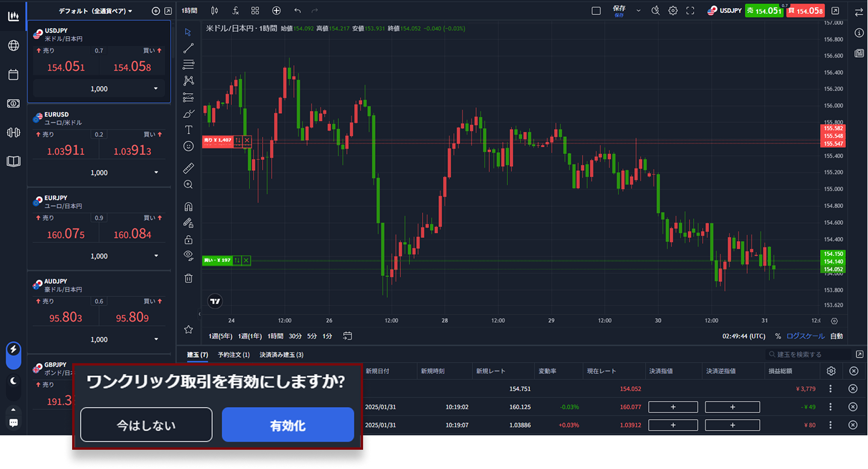
Task: Switch to the 決済済み建玉 (3) tab
Action: 281,355
